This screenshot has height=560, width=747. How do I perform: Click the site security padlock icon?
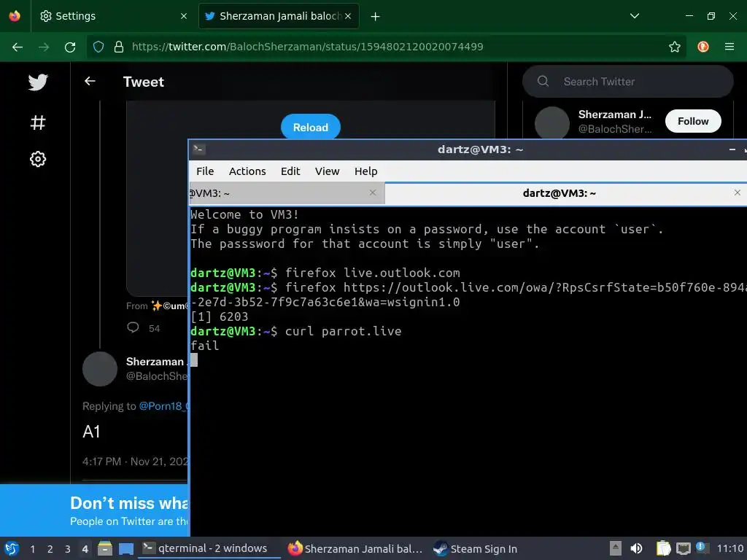119,47
